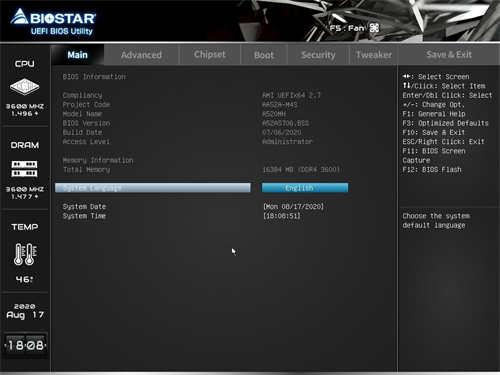Edit the System Time value
This screenshot has height=375, width=500.
coord(282,216)
